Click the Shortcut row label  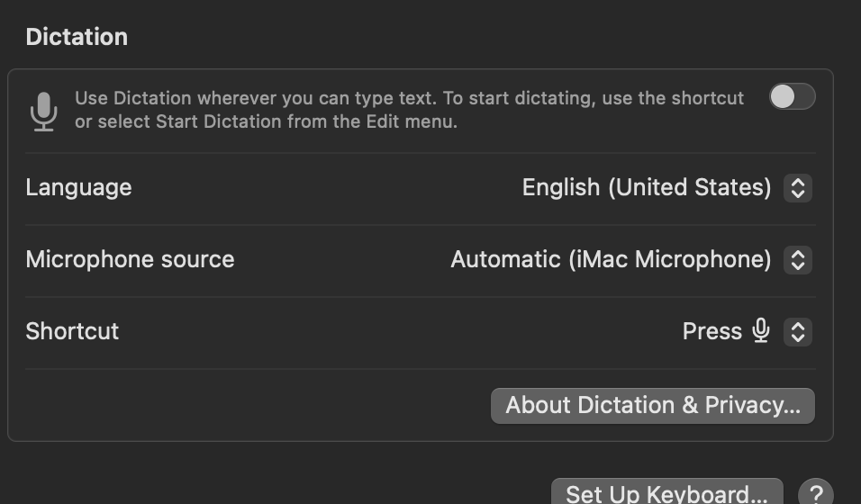(x=72, y=331)
